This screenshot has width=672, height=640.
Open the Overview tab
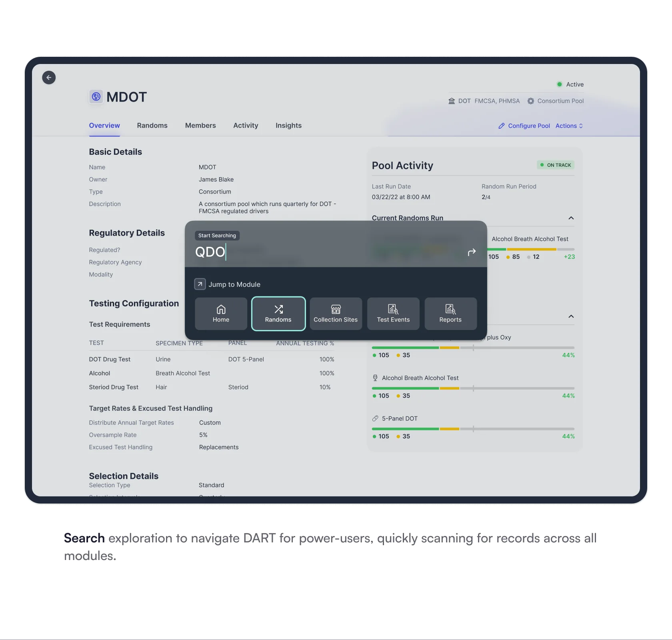(x=104, y=126)
